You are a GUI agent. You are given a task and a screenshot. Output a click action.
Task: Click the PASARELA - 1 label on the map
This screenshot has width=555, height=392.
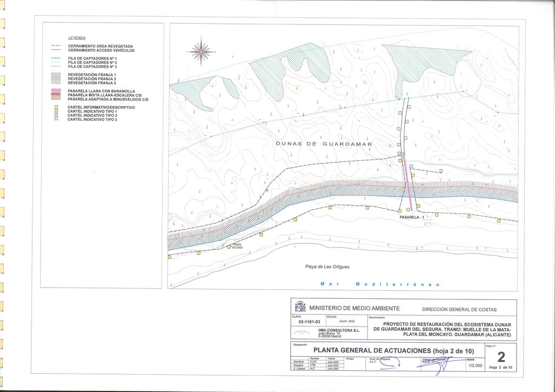tap(410, 217)
